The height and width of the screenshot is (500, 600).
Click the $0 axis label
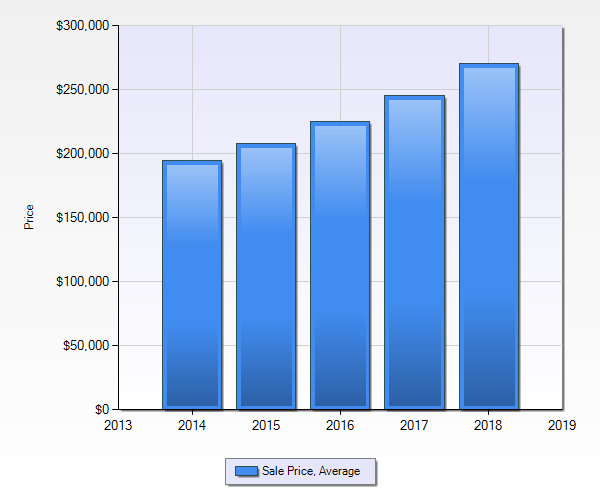(102, 409)
